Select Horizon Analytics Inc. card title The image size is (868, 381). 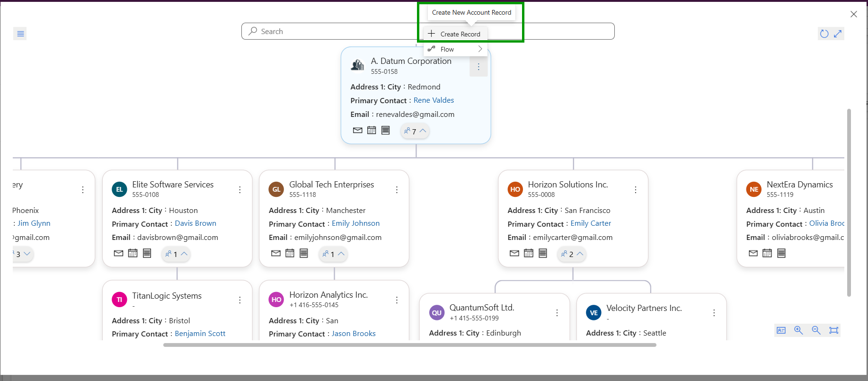click(328, 295)
